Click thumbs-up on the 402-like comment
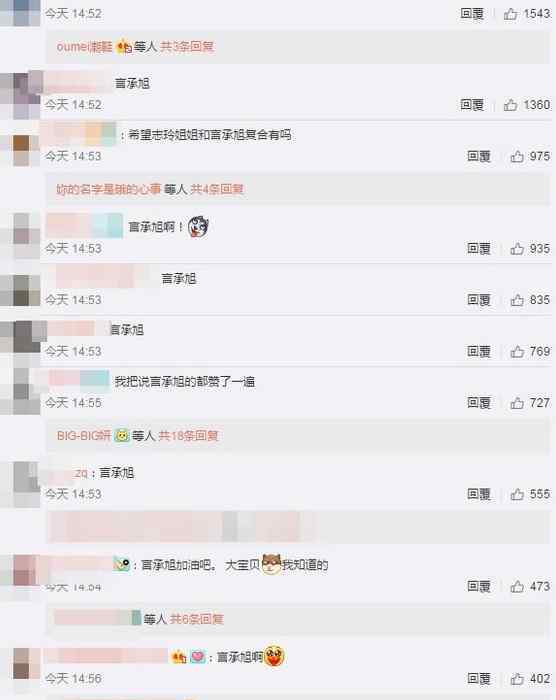Screen dimensions: 556x700 (517, 679)
